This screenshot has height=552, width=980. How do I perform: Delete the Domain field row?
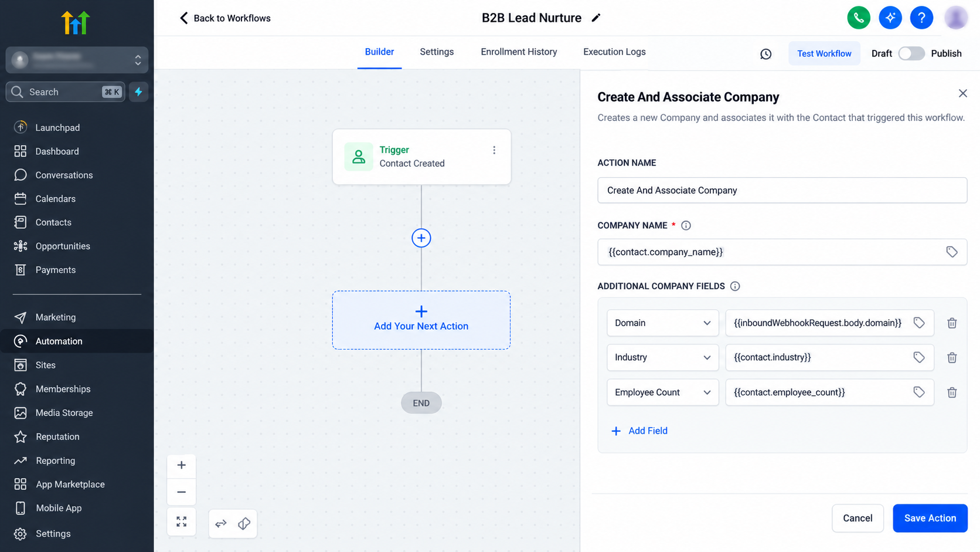[x=952, y=323]
